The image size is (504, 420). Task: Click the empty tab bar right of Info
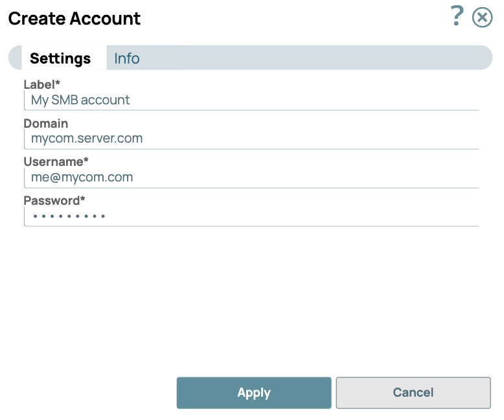click(x=317, y=58)
